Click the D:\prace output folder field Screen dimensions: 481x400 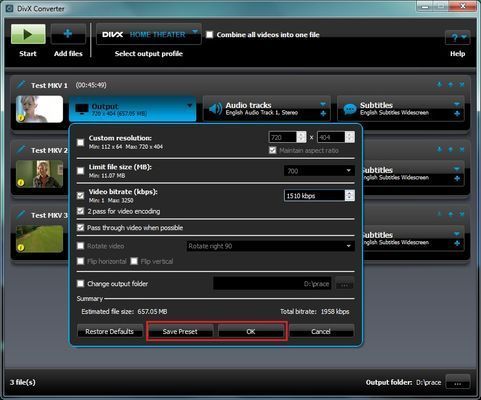pyautogui.click(x=272, y=284)
